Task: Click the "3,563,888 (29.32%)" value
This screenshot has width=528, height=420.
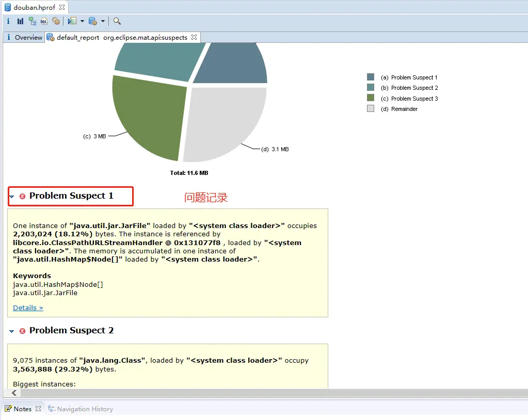Action: coord(53,369)
